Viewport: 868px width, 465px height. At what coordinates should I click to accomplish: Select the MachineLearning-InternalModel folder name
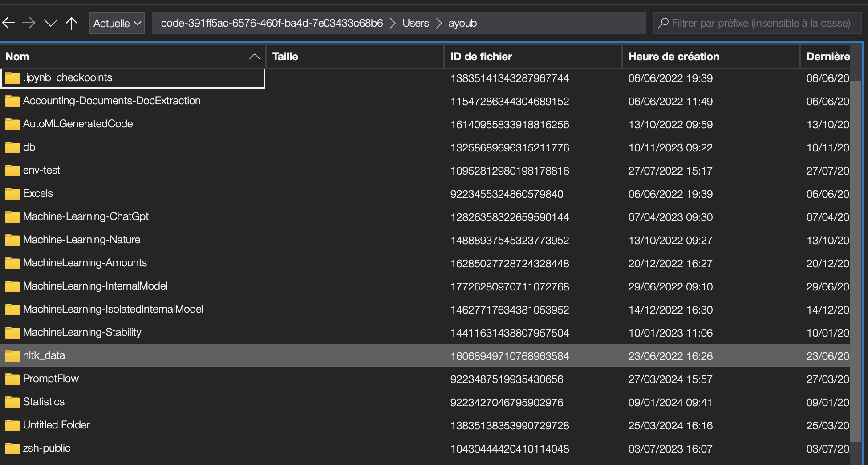[95, 286]
